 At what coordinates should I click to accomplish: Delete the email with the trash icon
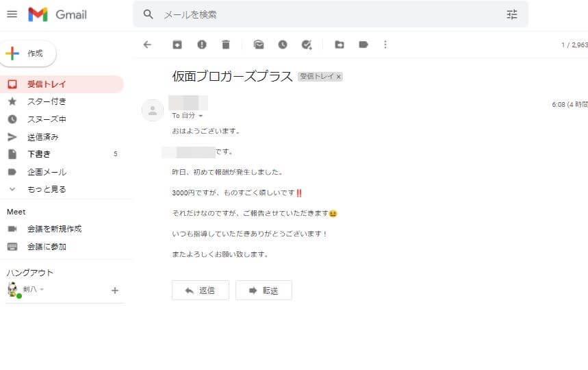[x=226, y=45]
